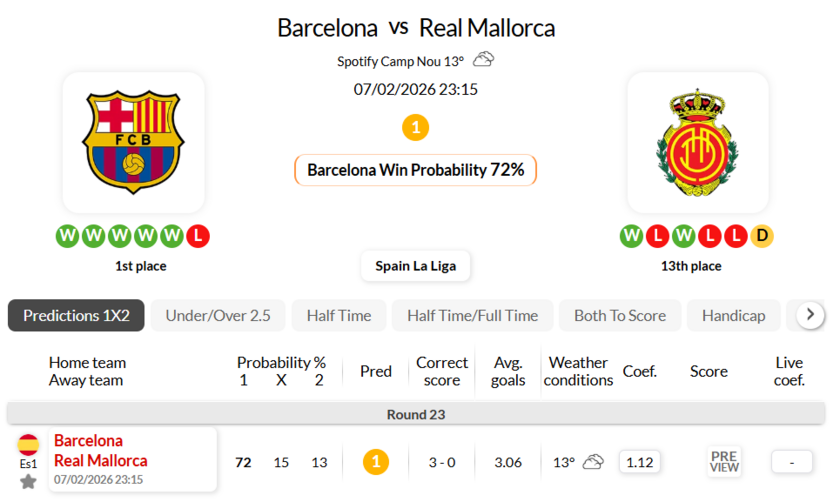This screenshot has width=840, height=502.
Task: Switch to the Under/Over 2.5 tab
Action: (x=218, y=315)
